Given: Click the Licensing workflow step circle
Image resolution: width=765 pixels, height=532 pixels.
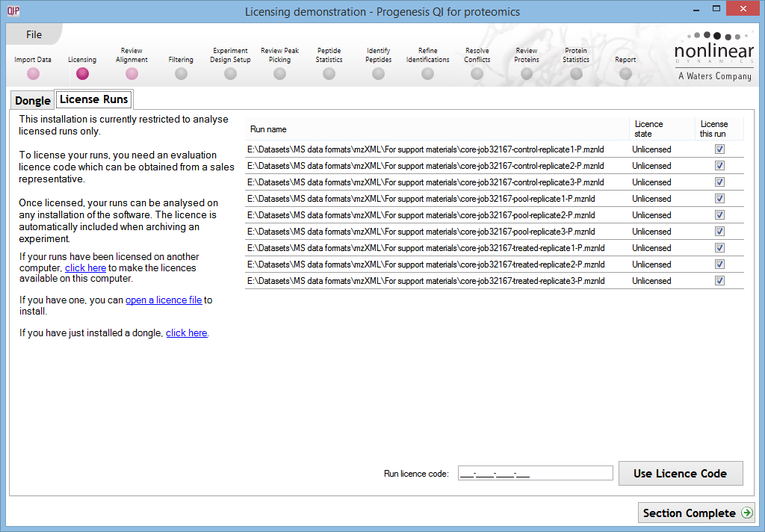Looking at the screenshot, I should pyautogui.click(x=82, y=74).
